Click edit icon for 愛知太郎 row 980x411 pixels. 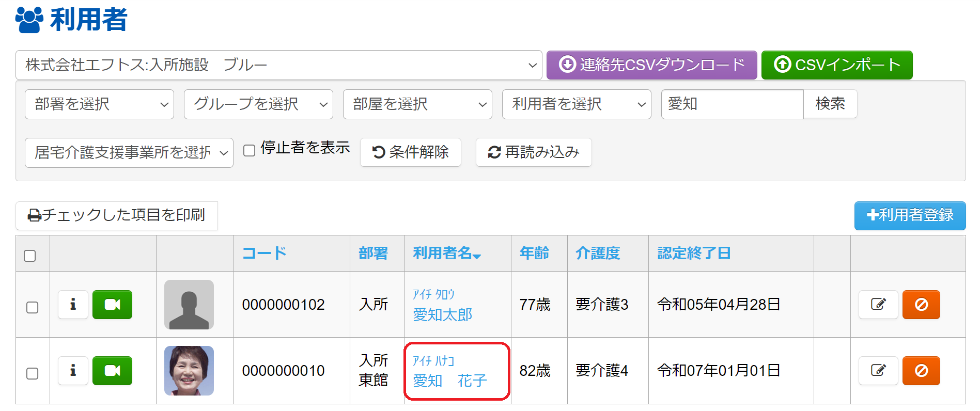pyautogui.click(x=878, y=305)
